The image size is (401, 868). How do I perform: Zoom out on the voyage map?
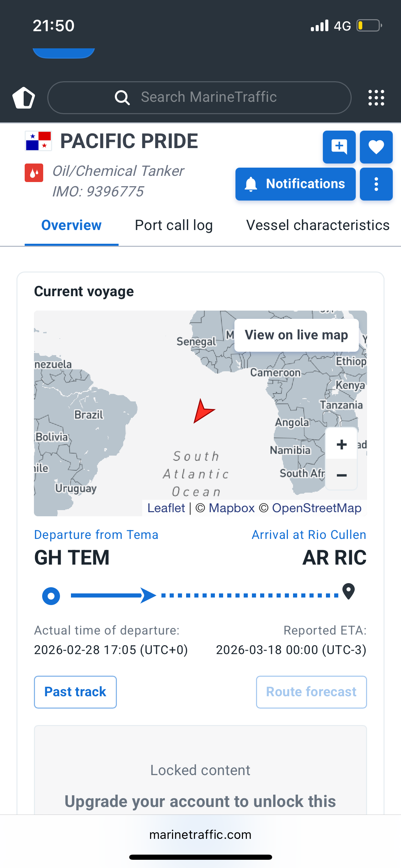(x=341, y=475)
